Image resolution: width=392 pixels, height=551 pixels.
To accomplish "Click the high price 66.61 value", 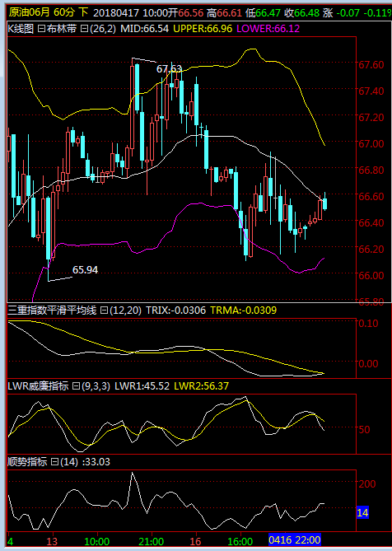I will coord(229,13).
